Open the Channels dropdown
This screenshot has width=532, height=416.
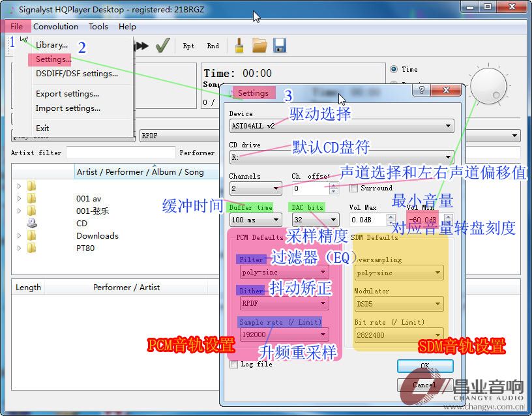click(x=256, y=188)
